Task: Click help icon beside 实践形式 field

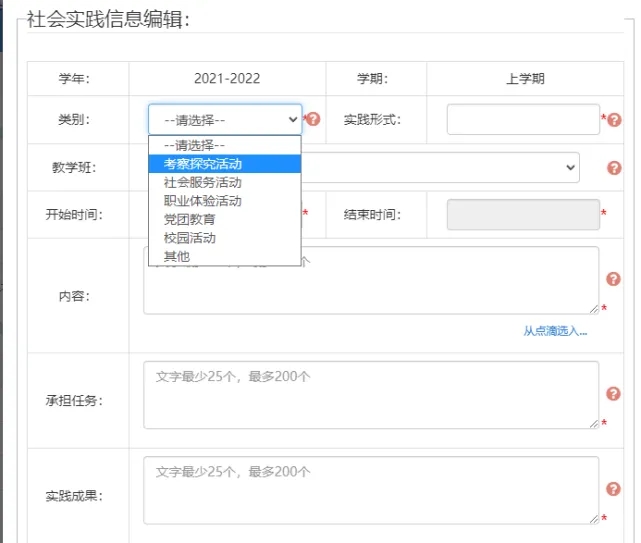Action: 615,119
